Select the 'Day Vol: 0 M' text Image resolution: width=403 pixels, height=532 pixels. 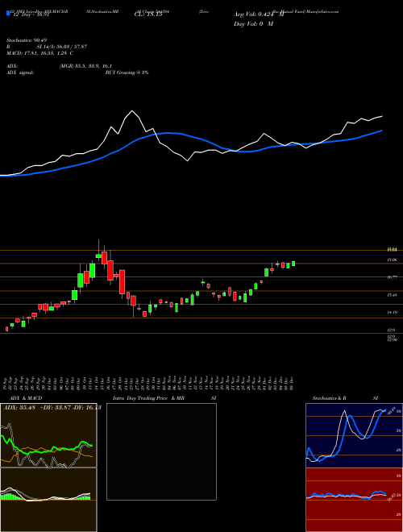[253, 24]
